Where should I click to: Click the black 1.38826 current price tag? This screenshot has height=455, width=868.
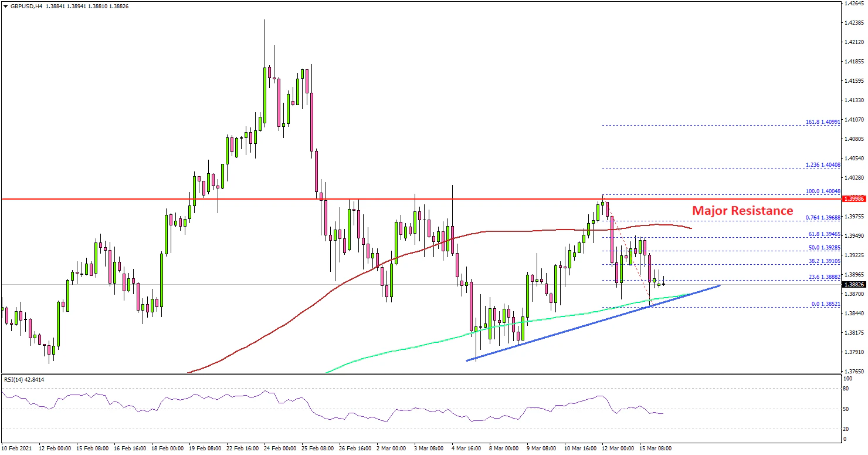click(855, 285)
